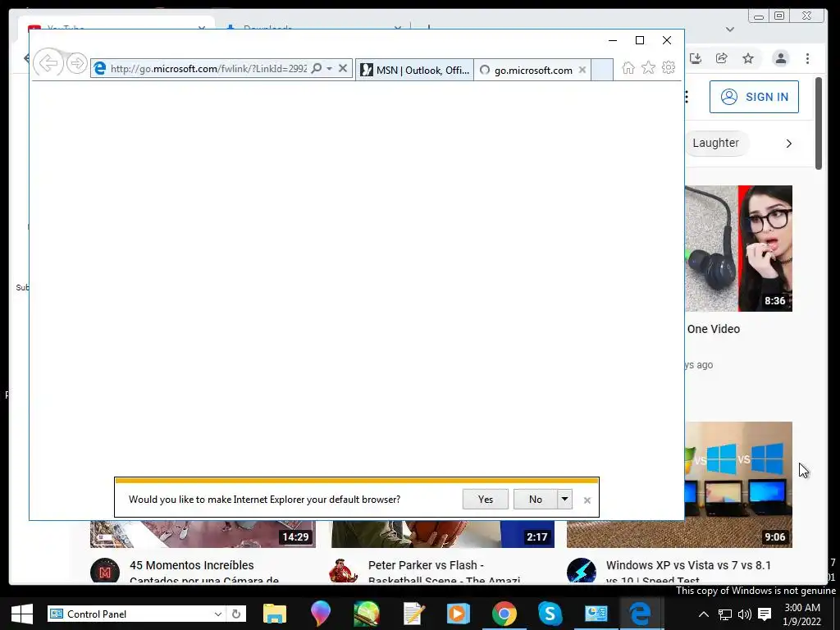The image size is (840, 630).
Task: Click the Peter Parker video channel avatar
Action: point(344,571)
